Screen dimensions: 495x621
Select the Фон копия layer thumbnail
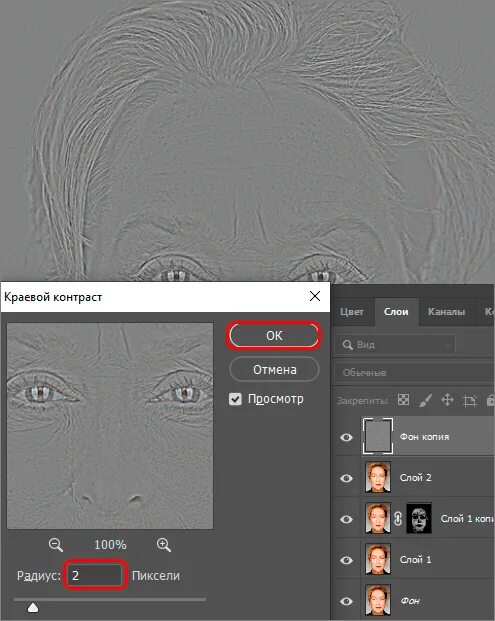tap(378, 436)
